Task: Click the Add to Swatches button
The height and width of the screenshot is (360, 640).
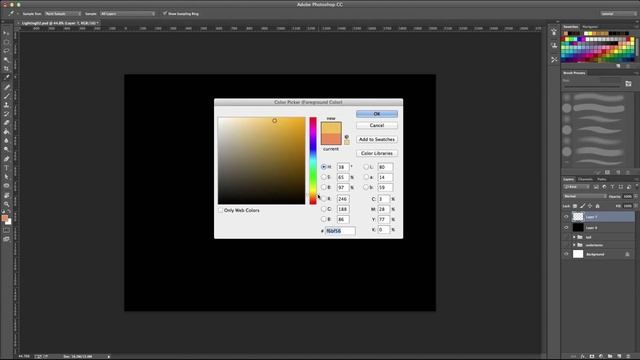Action: 377,139
